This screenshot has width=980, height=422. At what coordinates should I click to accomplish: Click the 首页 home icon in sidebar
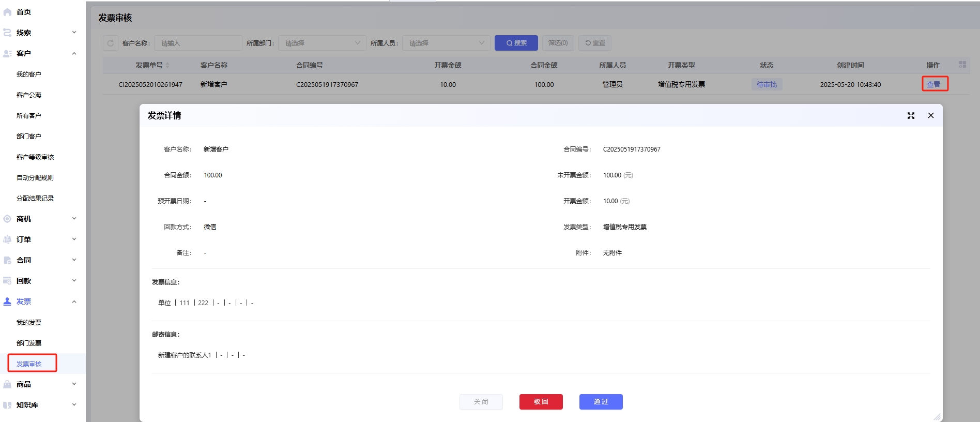click(8, 12)
